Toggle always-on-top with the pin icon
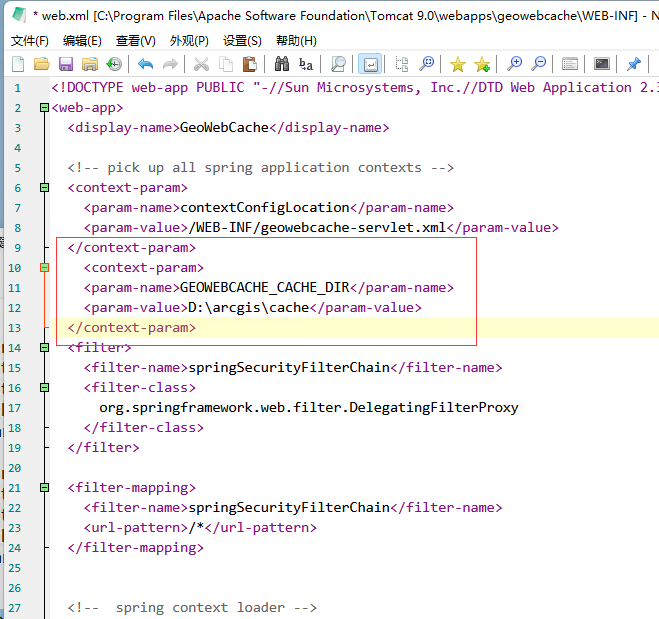 pyautogui.click(x=634, y=64)
